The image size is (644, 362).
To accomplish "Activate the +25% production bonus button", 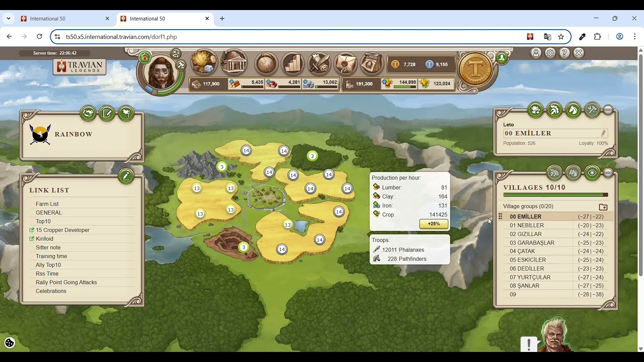I will pos(434,224).
